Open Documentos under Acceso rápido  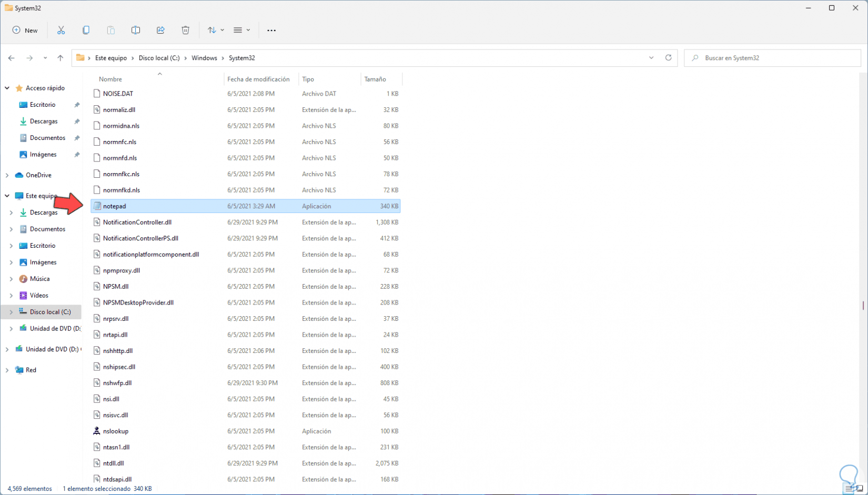pos(47,138)
